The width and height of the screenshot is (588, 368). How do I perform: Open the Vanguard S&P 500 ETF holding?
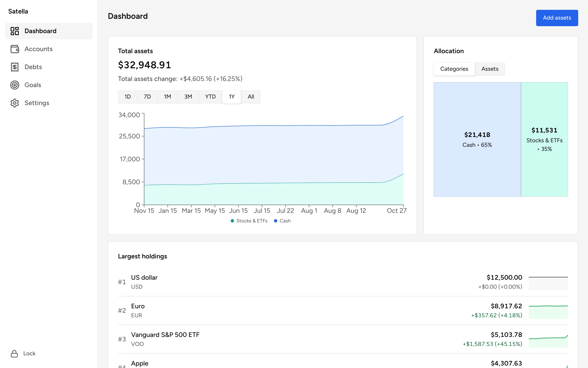click(x=343, y=339)
